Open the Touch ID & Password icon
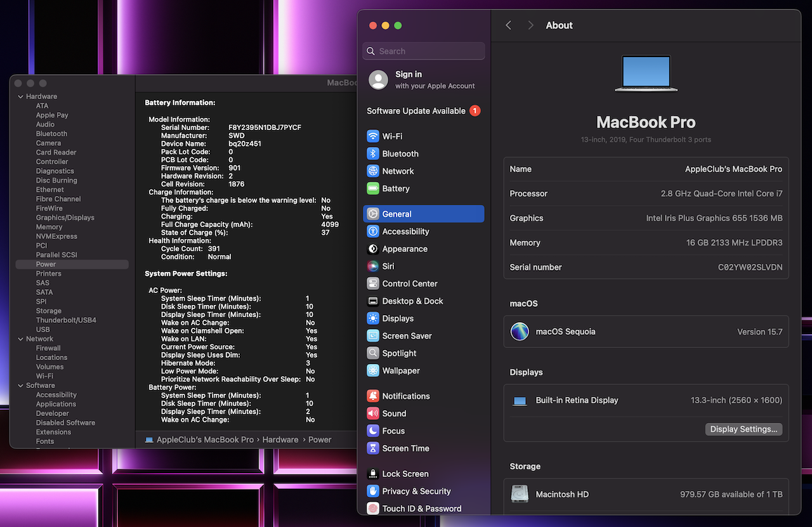 click(373, 509)
